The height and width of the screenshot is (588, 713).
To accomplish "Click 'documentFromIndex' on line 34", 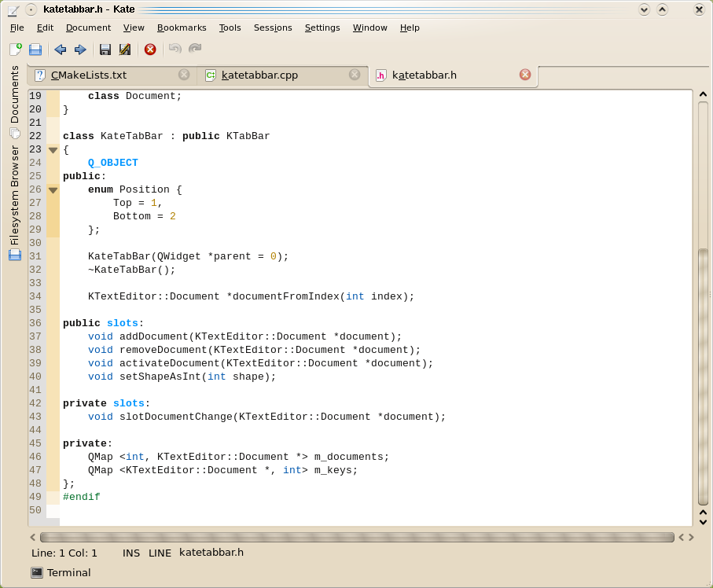I will click(286, 296).
